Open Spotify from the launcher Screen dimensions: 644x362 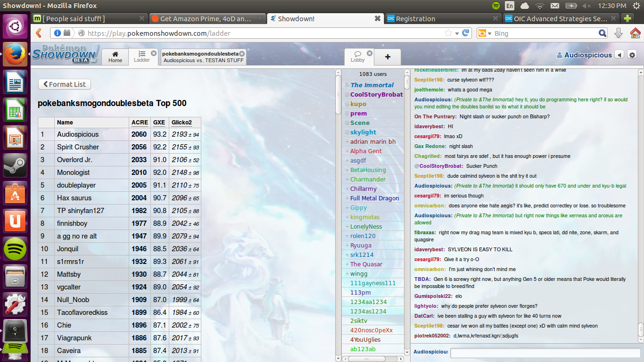[16, 249]
